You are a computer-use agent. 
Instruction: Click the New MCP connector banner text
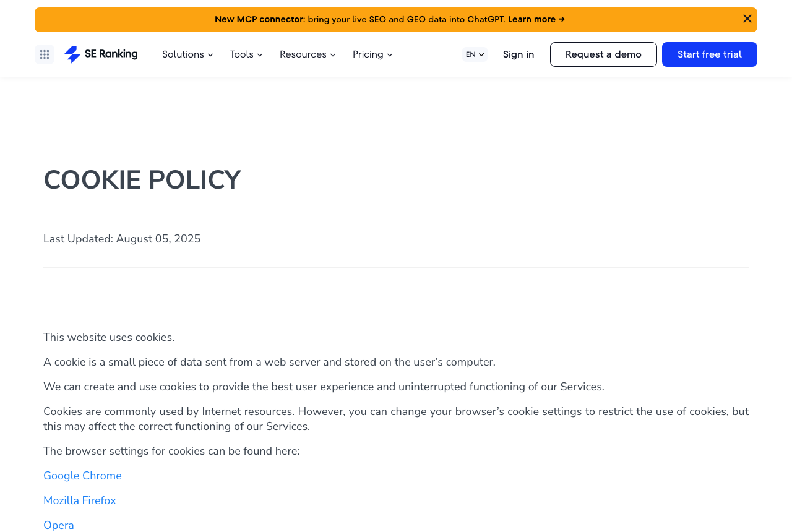coord(259,19)
